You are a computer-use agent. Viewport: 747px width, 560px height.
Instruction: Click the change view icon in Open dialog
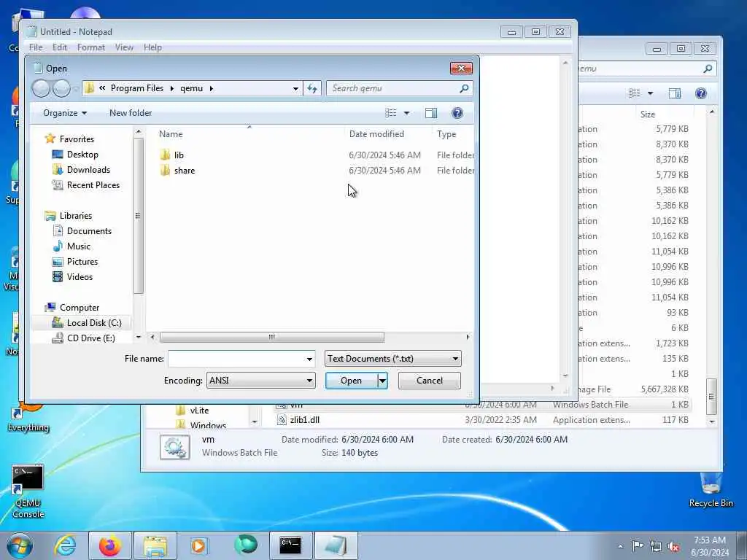point(391,113)
